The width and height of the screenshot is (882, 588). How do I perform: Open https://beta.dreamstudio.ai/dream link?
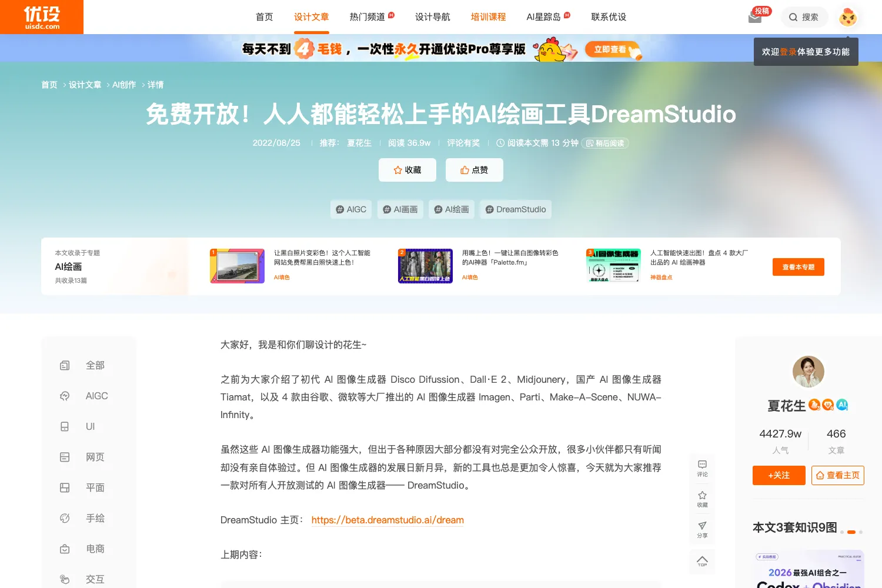point(387,520)
